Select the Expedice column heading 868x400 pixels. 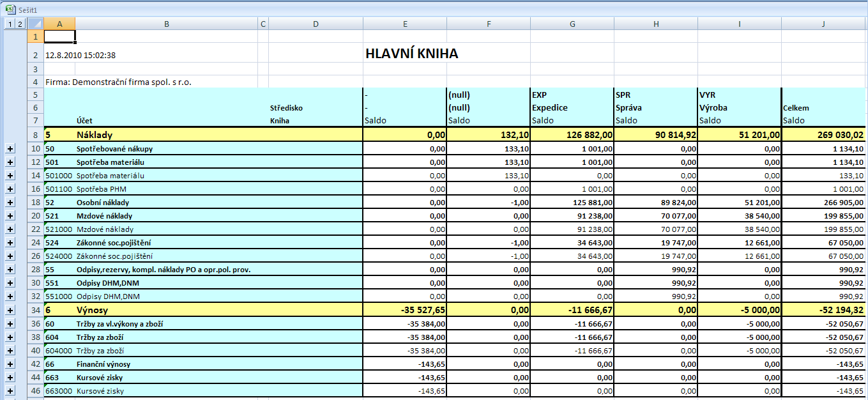coord(550,108)
